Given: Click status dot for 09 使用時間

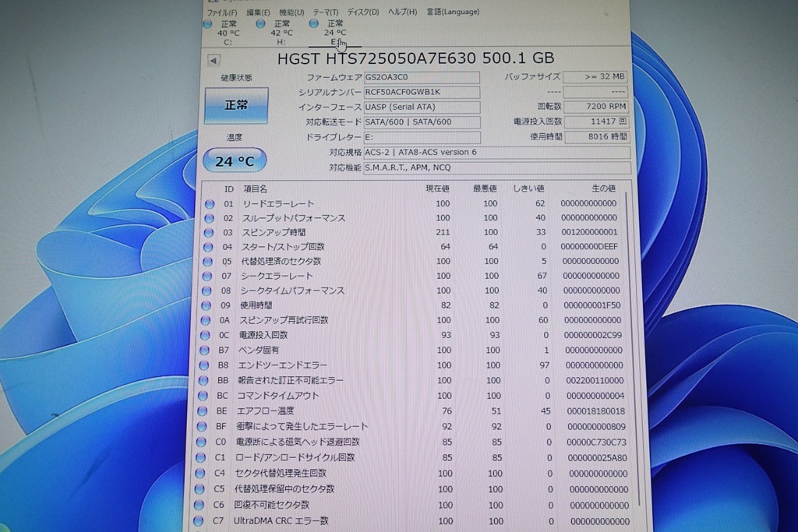Looking at the screenshot, I should tap(206, 305).
